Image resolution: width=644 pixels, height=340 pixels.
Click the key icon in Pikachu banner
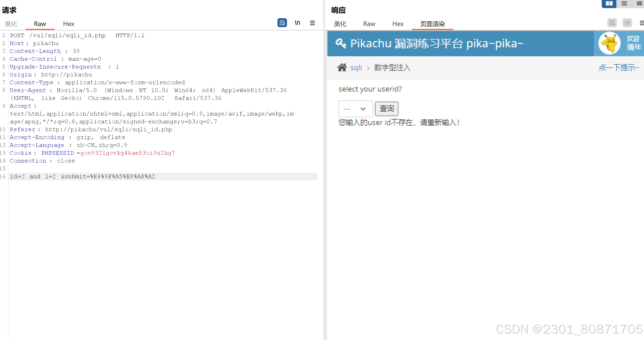(341, 43)
